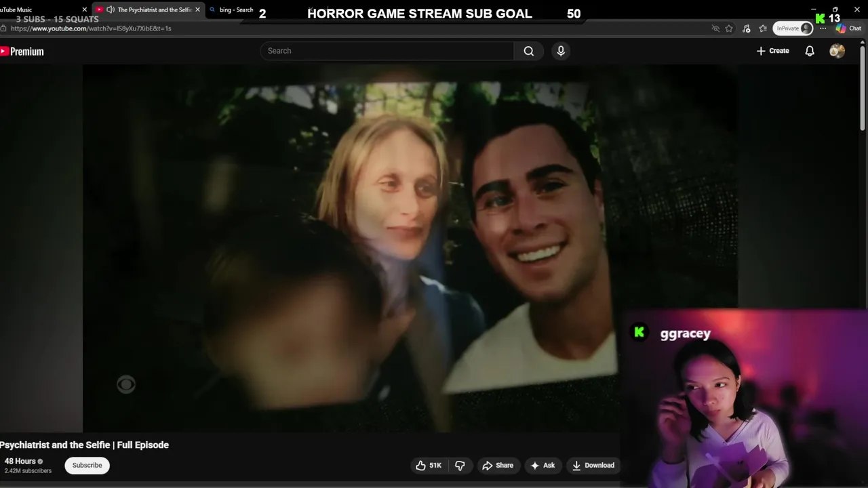868x488 pixels.
Task: Mute tab via speaker icon on tab
Action: pyautogui.click(x=110, y=9)
